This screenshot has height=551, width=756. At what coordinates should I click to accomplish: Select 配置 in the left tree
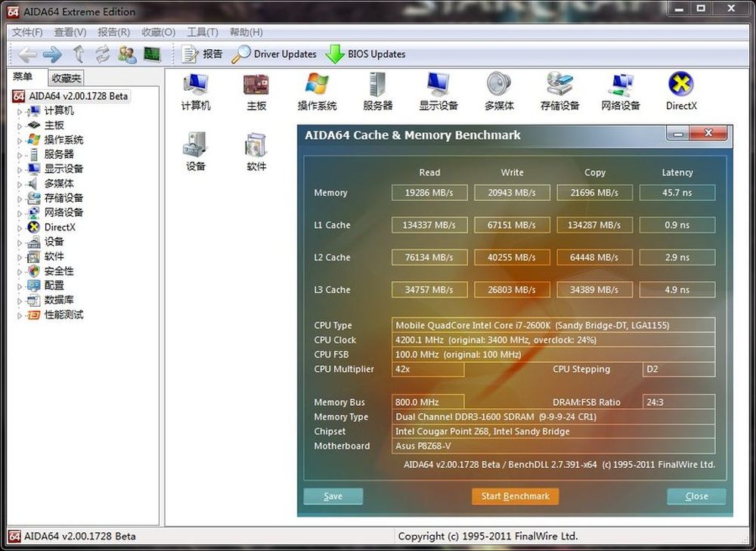click(x=54, y=286)
